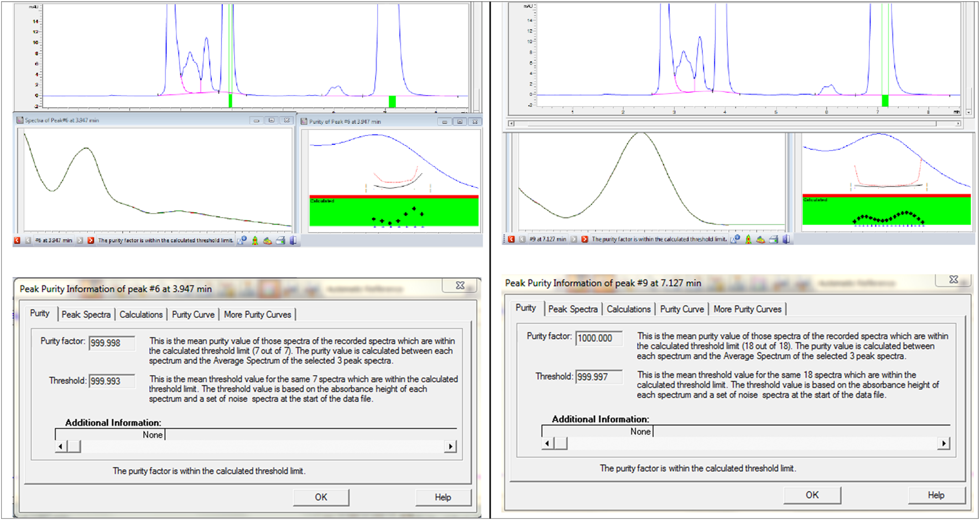Click the red previous-peak arrow in peak #6 toolbar
Viewport: 980px width, 520px height.
click(x=17, y=240)
